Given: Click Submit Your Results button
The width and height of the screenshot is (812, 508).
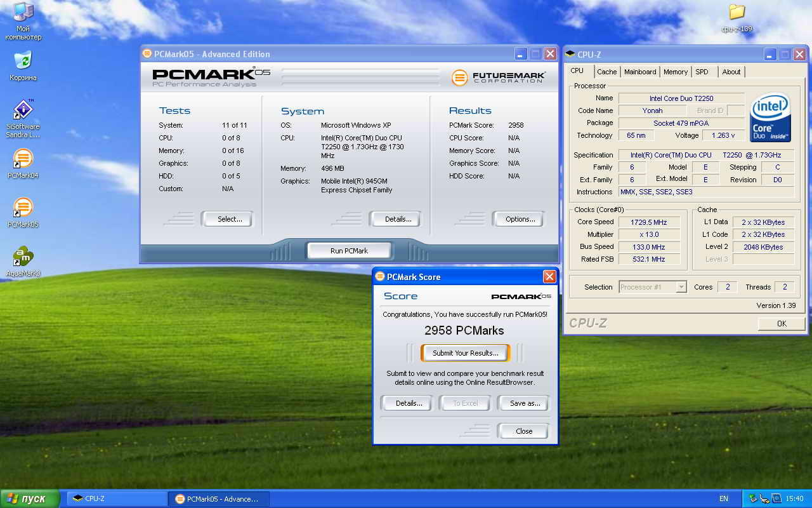Looking at the screenshot, I should (x=466, y=353).
